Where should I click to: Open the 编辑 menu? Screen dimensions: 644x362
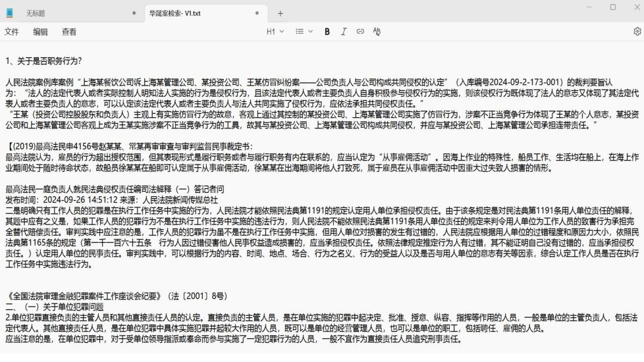[x=40, y=31]
